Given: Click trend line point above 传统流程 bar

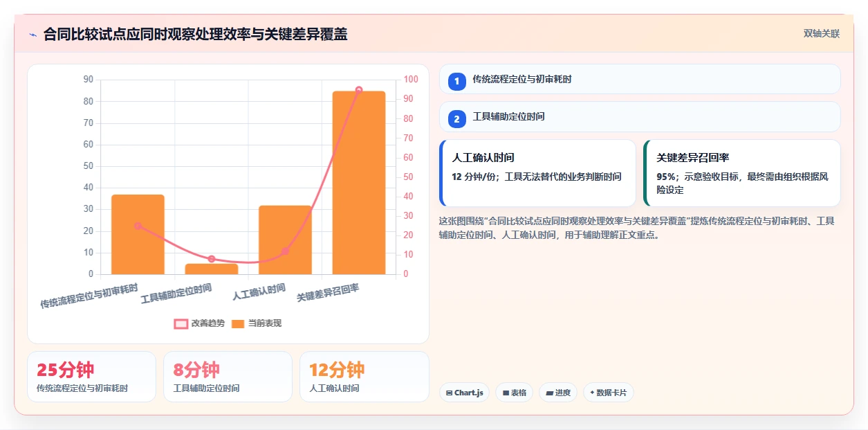Looking at the screenshot, I should pyautogui.click(x=138, y=226).
